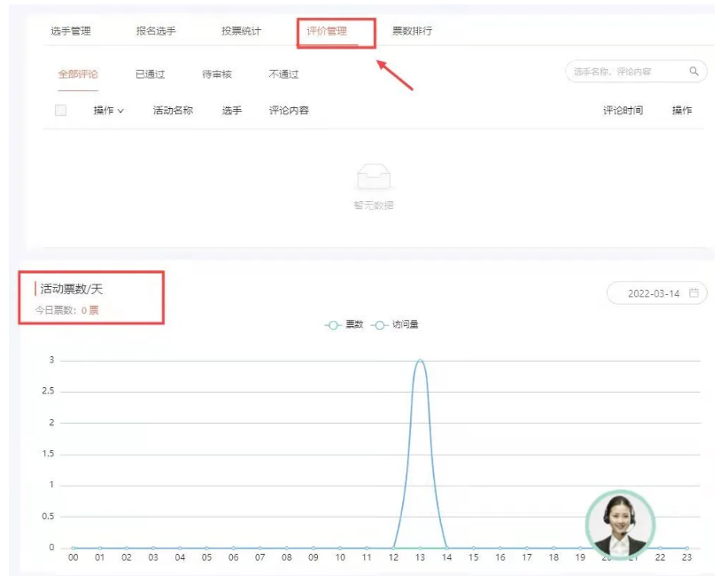The image size is (728, 576).
Task: Click the 评论时间 column header
Action: pyautogui.click(x=623, y=111)
